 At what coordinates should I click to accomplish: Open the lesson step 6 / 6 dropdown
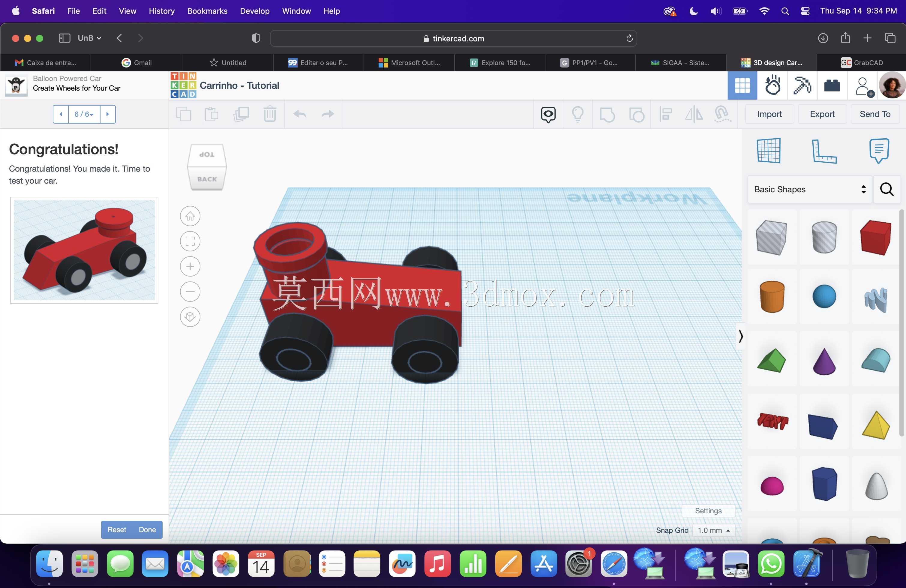84,114
